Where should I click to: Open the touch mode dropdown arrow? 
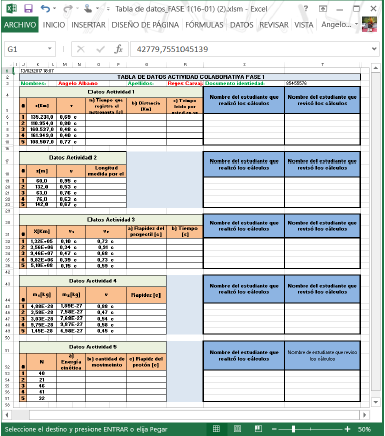pyautogui.click(x=97, y=8)
